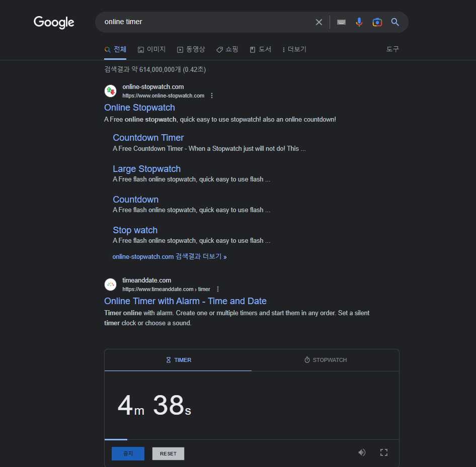Click the timeanddate.com › timer URL text
The image size is (476, 467).
pyautogui.click(x=167, y=289)
